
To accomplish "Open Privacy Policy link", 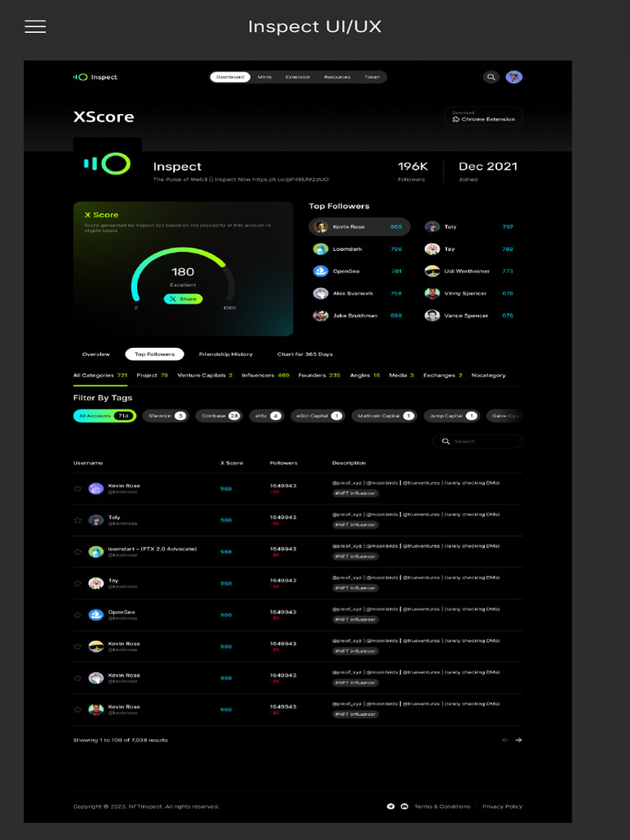I will pos(503,806).
